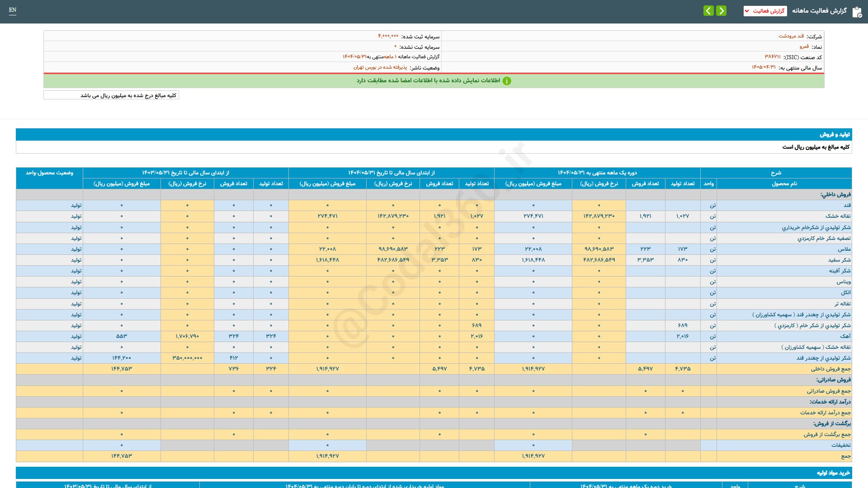Click the green info icon in banner
Viewport: 868px width, 488px height.
(507, 81)
